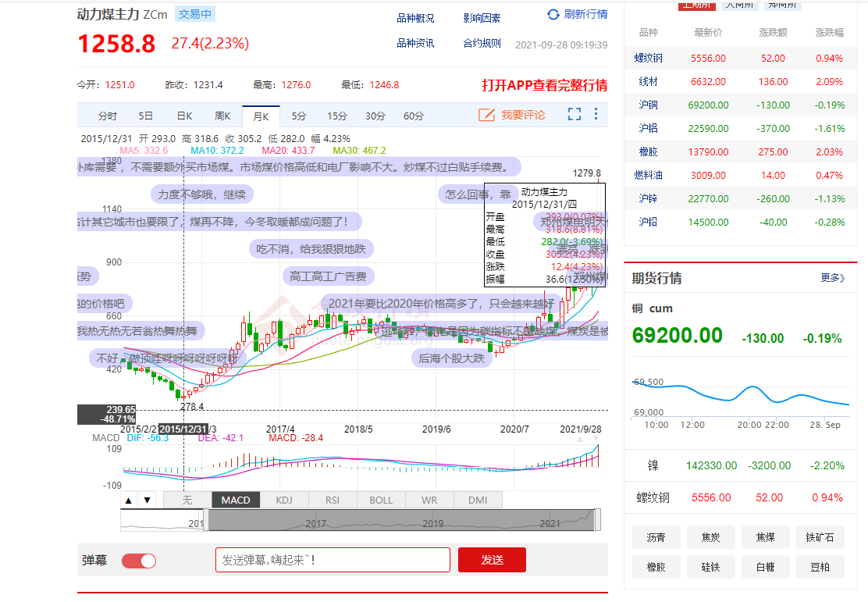Open the comment (我要评论) pencil icon
The image size is (868, 602).
tap(486, 116)
